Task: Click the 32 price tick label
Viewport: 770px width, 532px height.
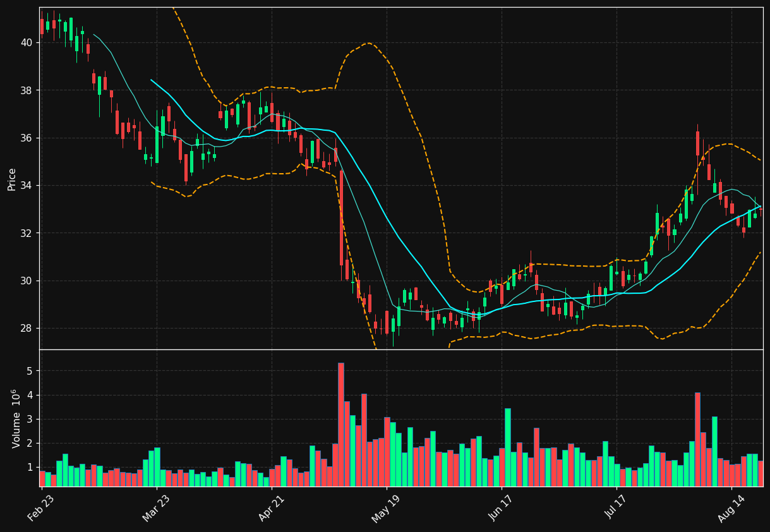Action: point(27,233)
